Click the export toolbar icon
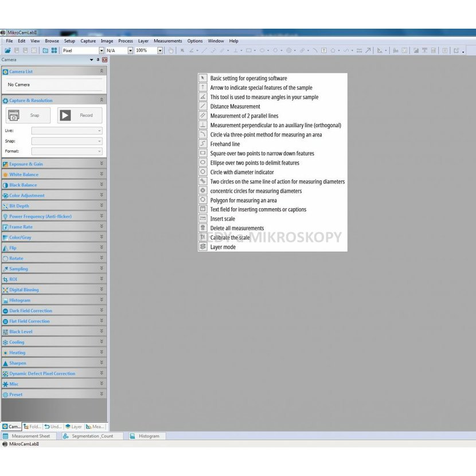 click(457, 50)
